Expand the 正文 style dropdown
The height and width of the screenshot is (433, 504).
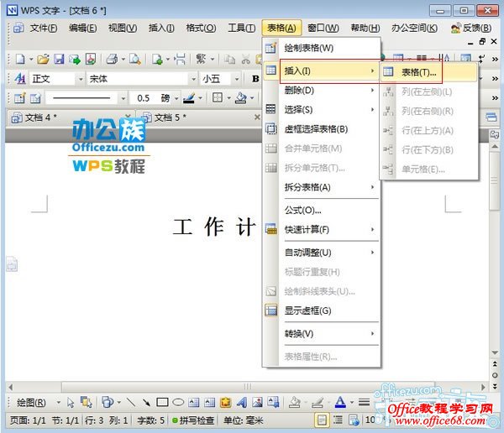pos(79,78)
